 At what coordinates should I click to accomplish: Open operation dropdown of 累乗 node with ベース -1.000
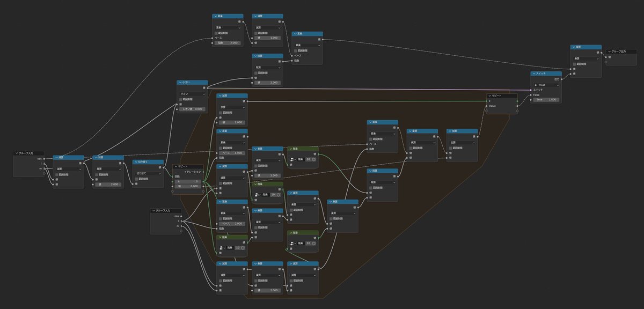coord(232,143)
